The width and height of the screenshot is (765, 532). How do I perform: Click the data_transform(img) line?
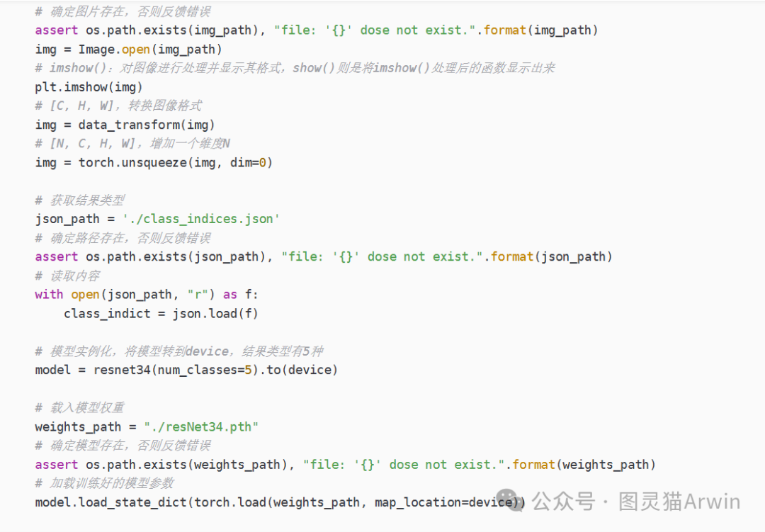pos(125,125)
